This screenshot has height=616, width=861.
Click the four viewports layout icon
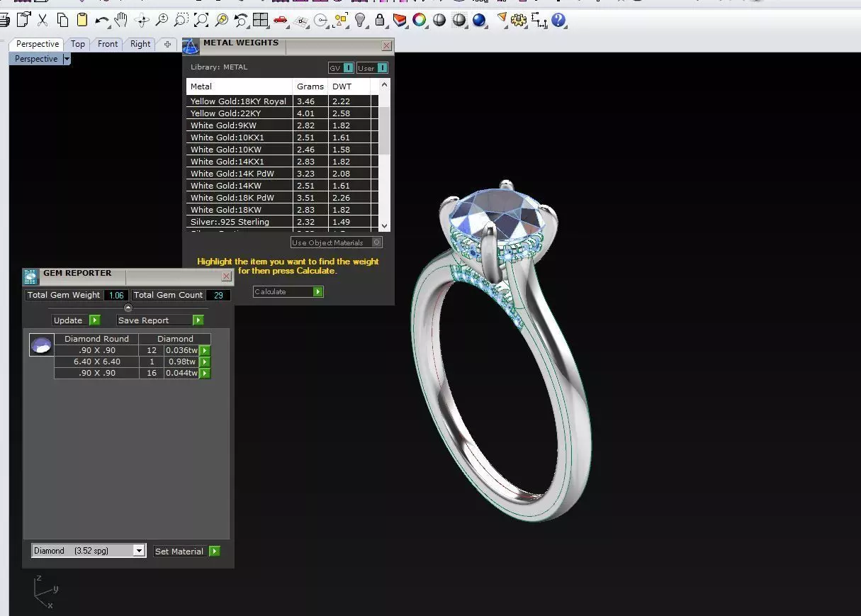click(260, 20)
